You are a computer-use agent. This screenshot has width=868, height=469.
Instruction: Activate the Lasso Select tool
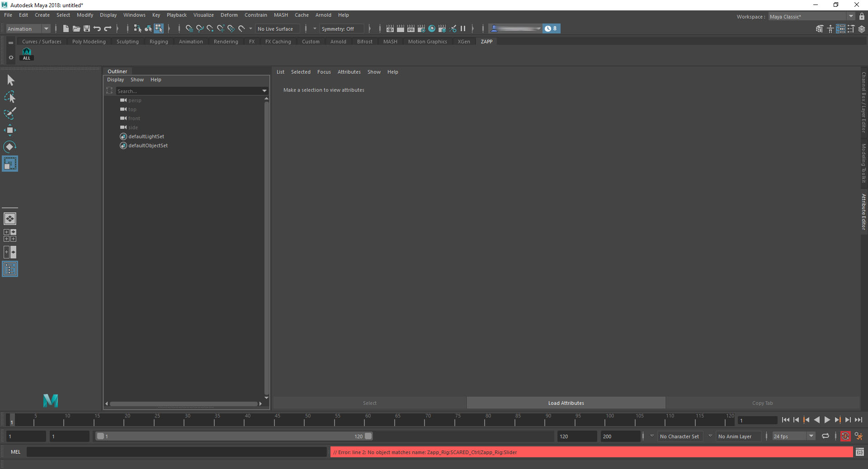[x=10, y=97]
